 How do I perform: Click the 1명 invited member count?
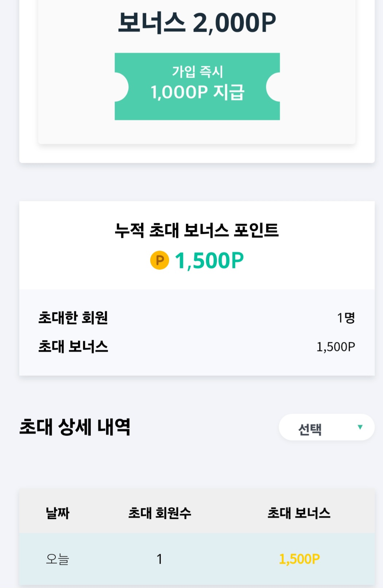click(346, 318)
